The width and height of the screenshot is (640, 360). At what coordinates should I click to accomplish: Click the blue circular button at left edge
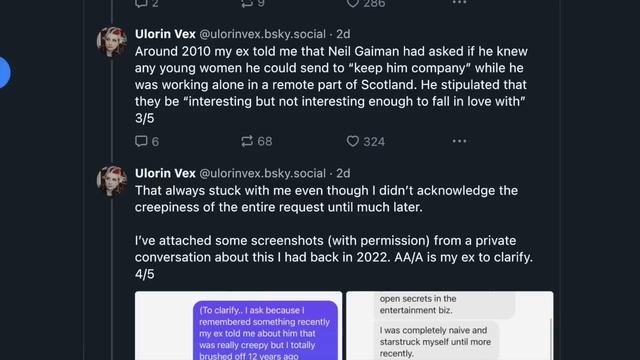pos(4,73)
